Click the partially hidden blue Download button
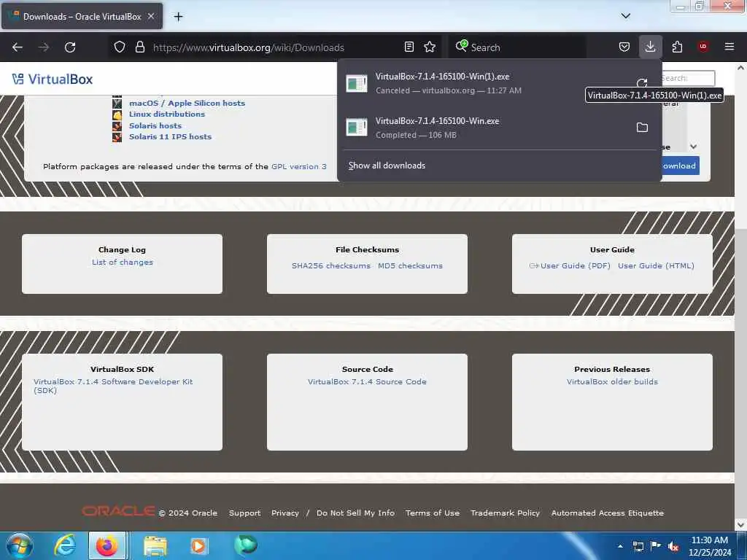Screen dimensions: 747x560 [x=681, y=166]
